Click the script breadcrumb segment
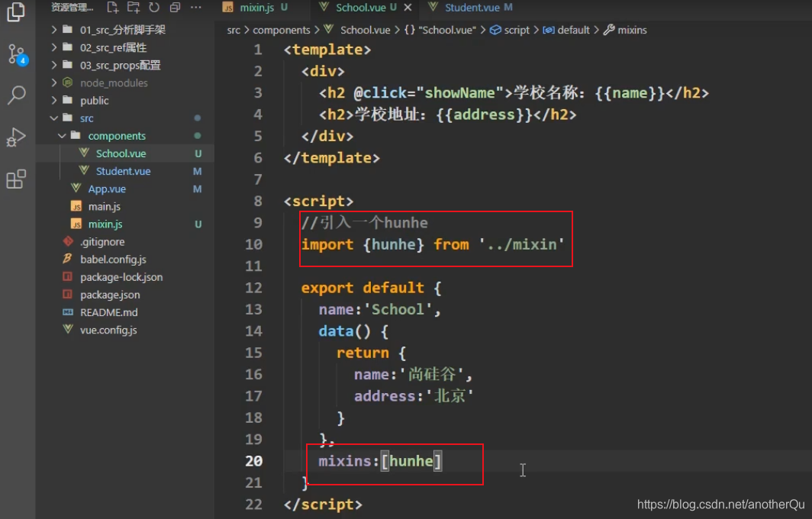812x519 pixels. point(510,30)
